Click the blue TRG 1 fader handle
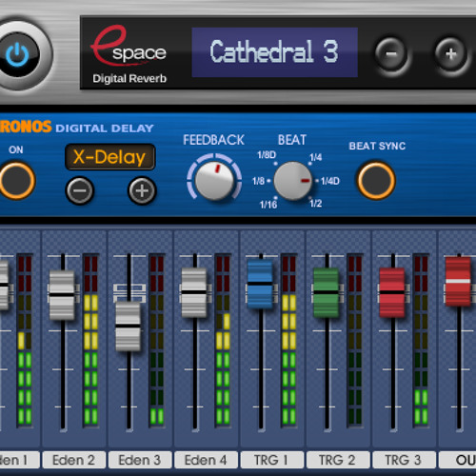 tap(260, 284)
